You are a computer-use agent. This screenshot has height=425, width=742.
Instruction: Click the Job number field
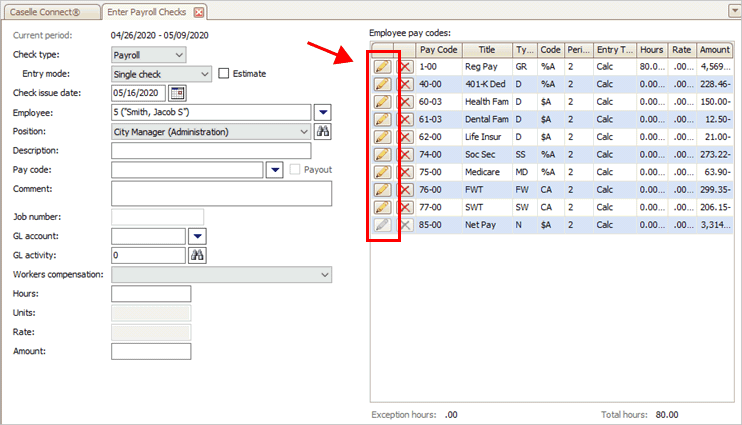click(158, 217)
